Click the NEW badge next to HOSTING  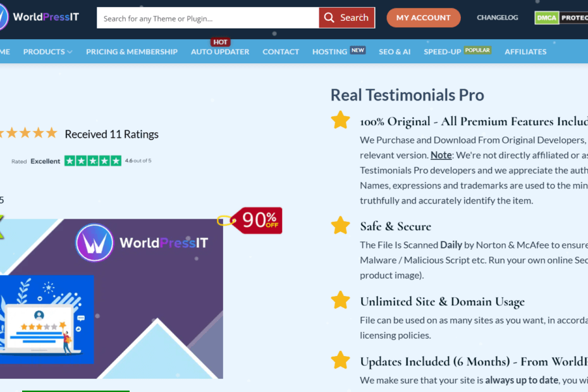(x=358, y=49)
